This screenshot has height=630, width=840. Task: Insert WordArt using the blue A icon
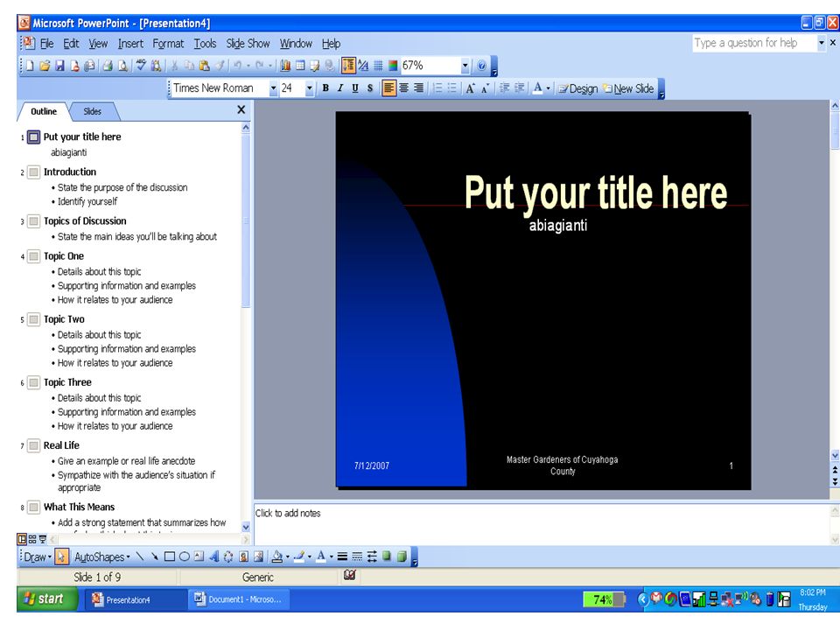[x=213, y=556]
